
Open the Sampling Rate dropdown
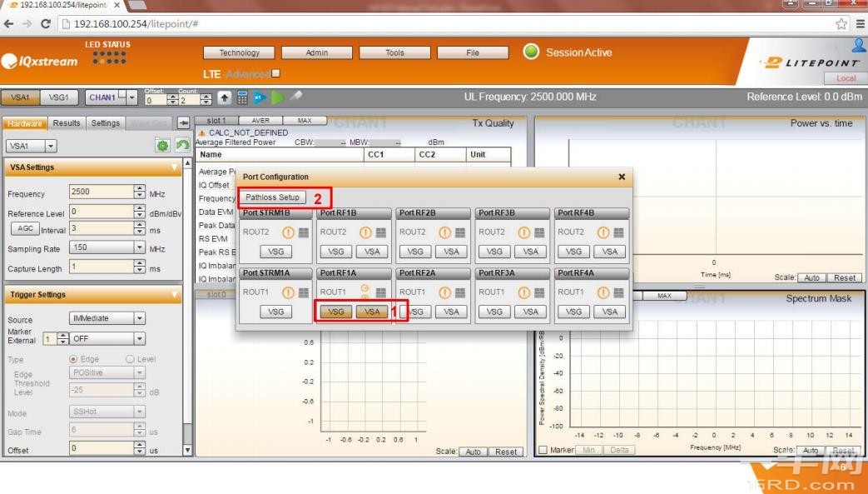pyautogui.click(x=139, y=248)
